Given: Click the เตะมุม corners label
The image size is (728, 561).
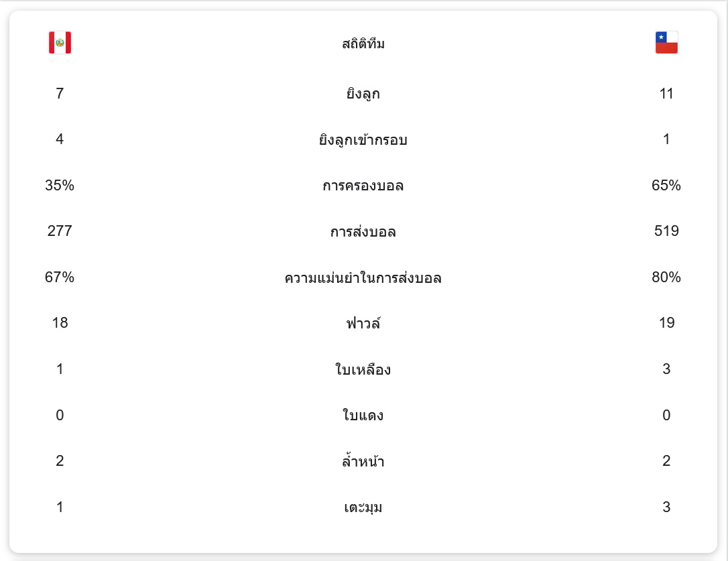Looking at the screenshot, I should (x=363, y=507).
